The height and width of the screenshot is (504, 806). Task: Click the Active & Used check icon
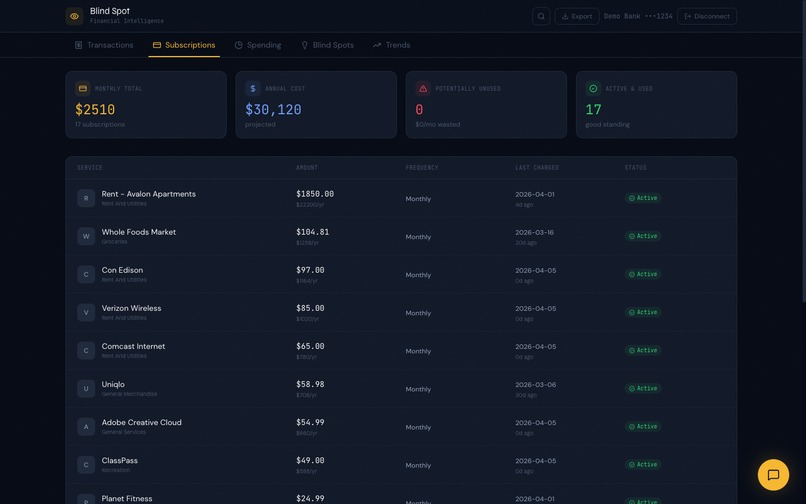click(593, 88)
